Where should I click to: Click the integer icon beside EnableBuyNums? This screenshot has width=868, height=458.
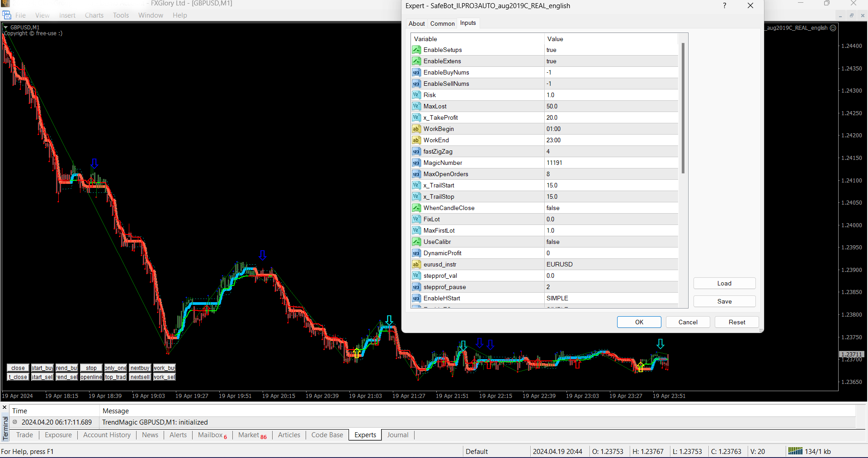(416, 72)
